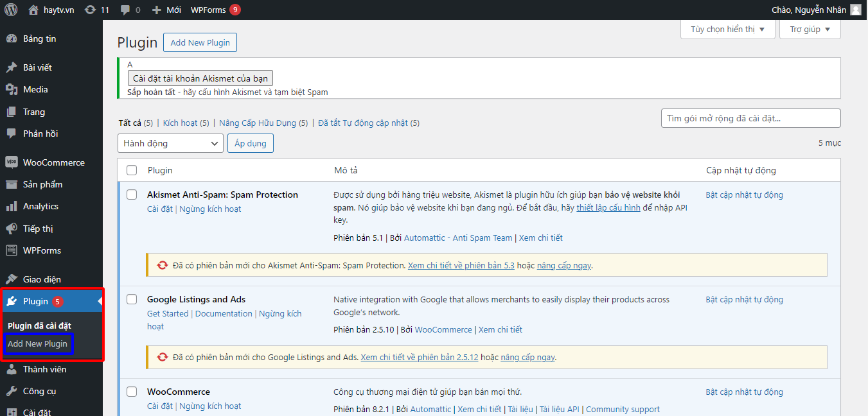Click the Tiếp thị megaphone icon
Image resolution: width=868 pixels, height=416 pixels.
(x=12, y=229)
